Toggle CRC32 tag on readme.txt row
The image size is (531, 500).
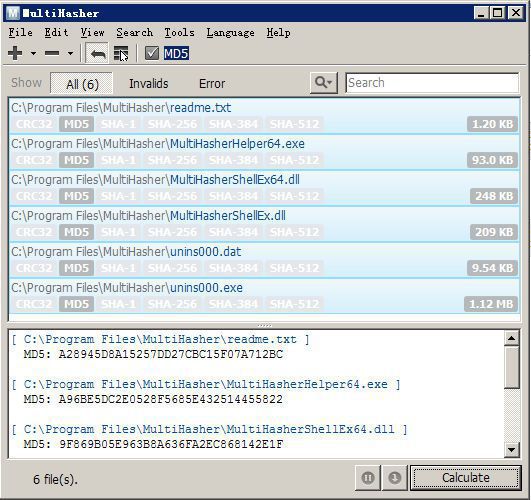click(x=34, y=124)
